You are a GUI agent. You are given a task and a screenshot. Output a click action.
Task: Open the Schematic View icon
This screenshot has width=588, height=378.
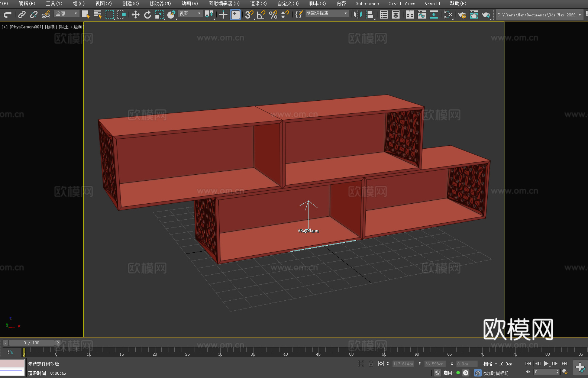click(x=434, y=14)
